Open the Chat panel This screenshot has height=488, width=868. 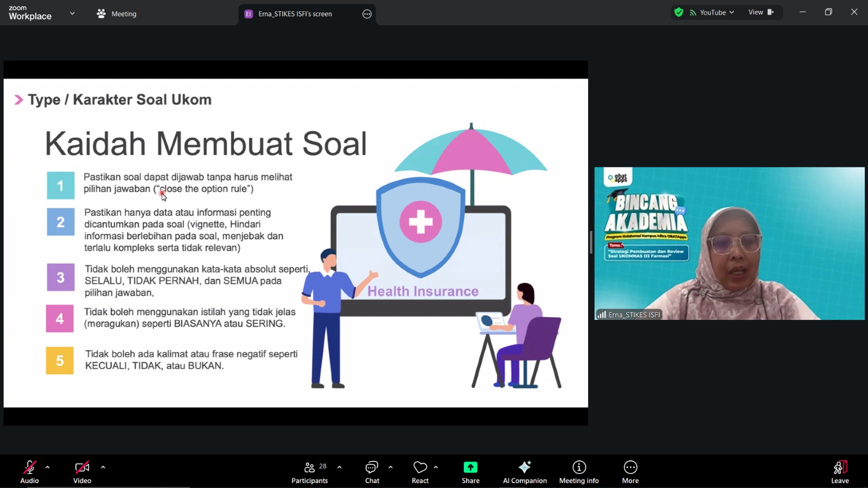pyautogui.click(x=372, y=472)
